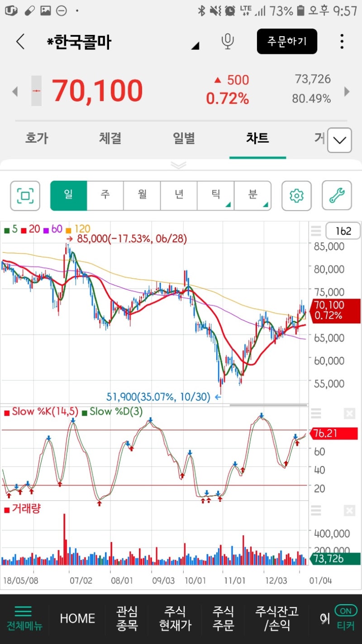Tap the gallery image notification icon
Image resolution: width=362 pixels, height=644 pixels.
coord(46,10)
